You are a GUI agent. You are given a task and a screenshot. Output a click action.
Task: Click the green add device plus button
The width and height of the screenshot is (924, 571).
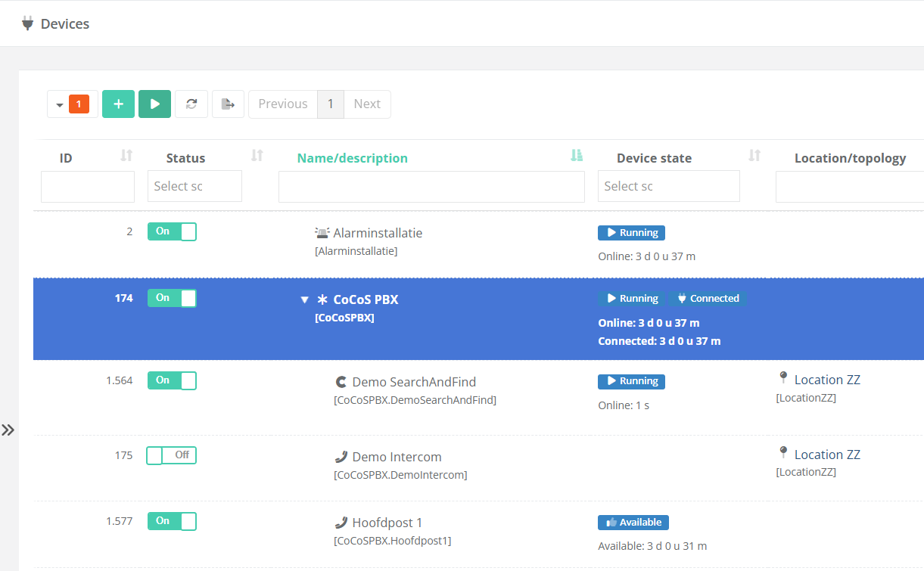pos(118,104)
